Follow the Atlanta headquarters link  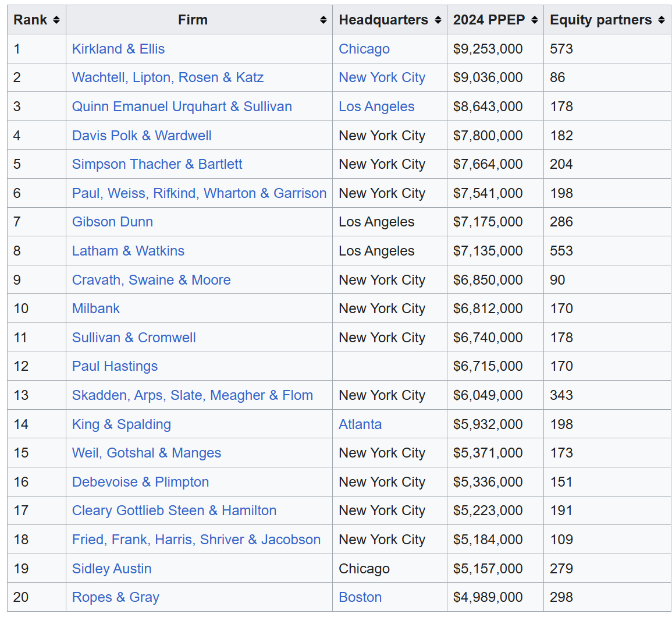click(360, 424)
